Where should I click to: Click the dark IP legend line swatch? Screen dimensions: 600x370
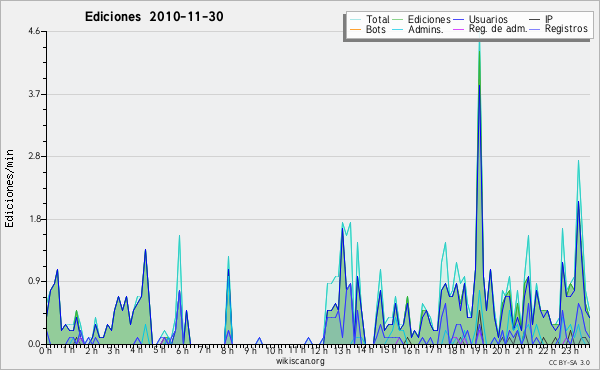click(x=535, y=20)
